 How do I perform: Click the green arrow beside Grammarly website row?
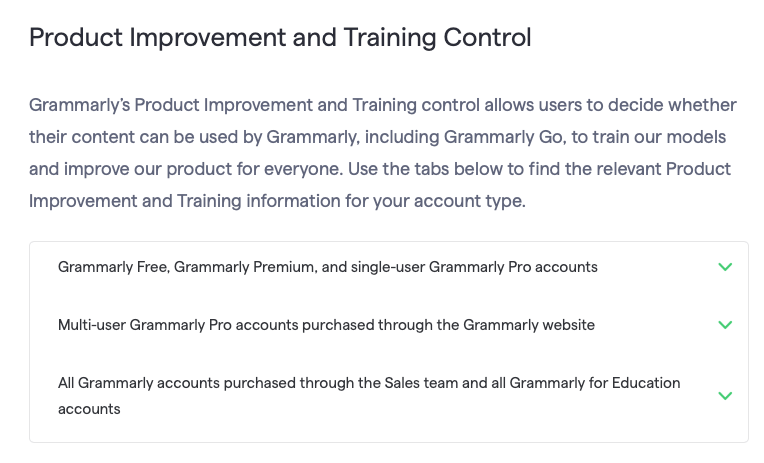pos(725,325)
